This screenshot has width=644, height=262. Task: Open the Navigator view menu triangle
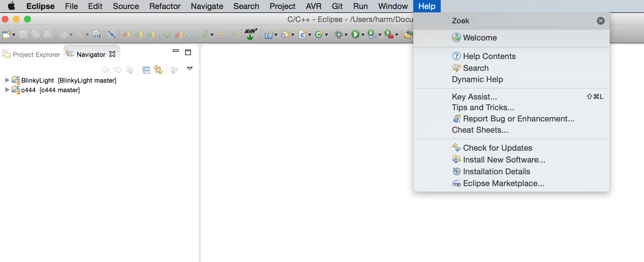(x=190, y=68)
